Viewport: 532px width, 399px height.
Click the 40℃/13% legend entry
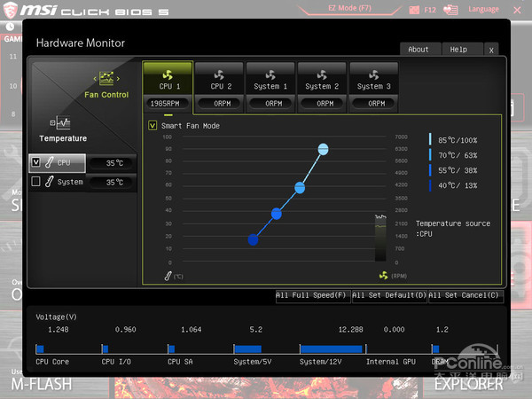pos(453,185)
